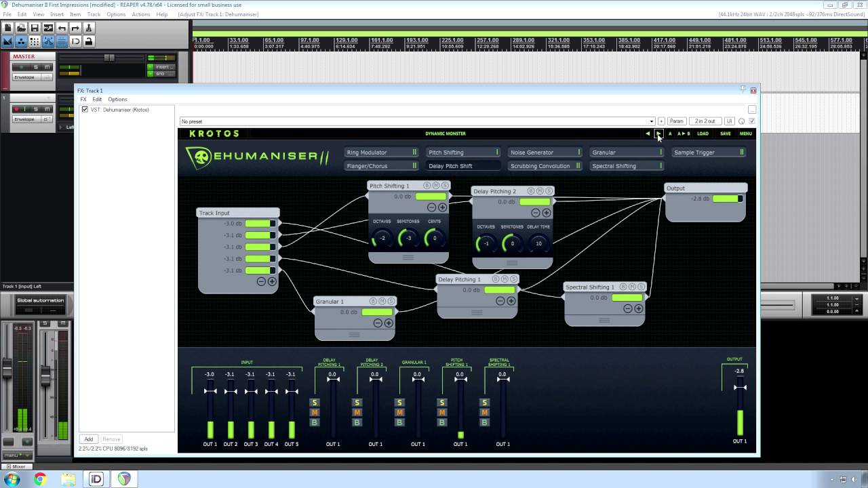Image resolution: width=868 pixels, height=488 pixels.
Task: Expand Delay Pitching 1 node bottom handle
Action: click(x=477, y=312)
